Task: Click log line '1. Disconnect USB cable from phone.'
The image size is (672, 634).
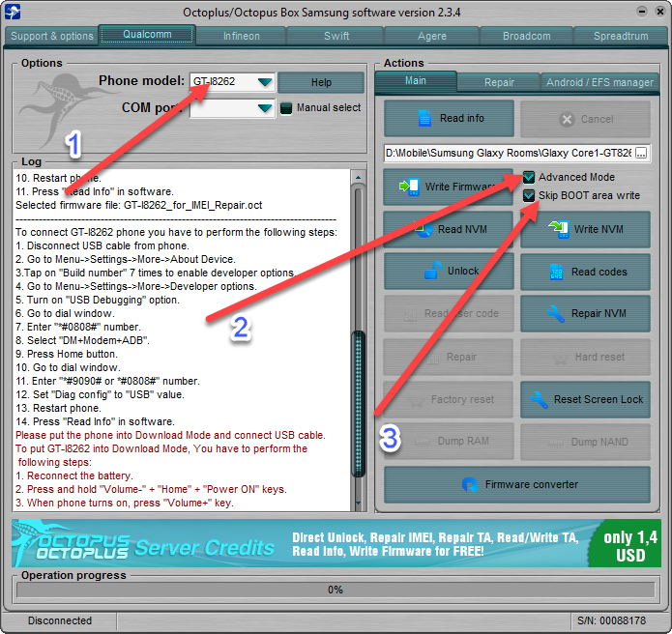Action: (102, 245)
